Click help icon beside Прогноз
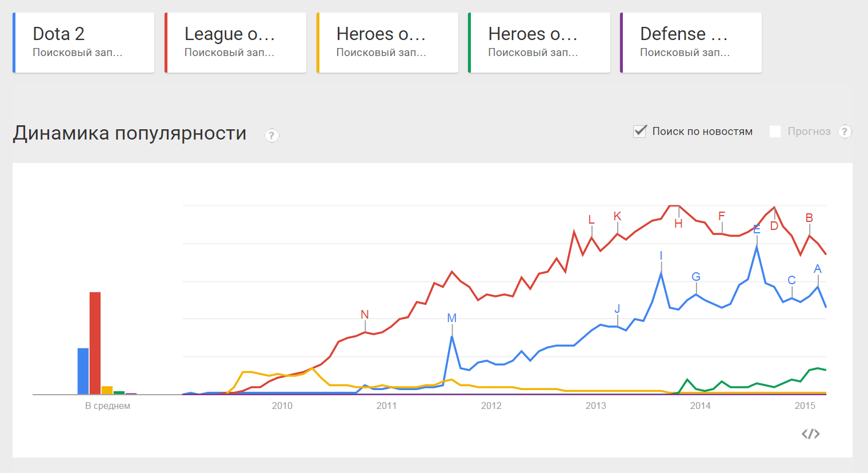Image resolution: width=868 pixels, height=473 pixels. coord(845,132)
